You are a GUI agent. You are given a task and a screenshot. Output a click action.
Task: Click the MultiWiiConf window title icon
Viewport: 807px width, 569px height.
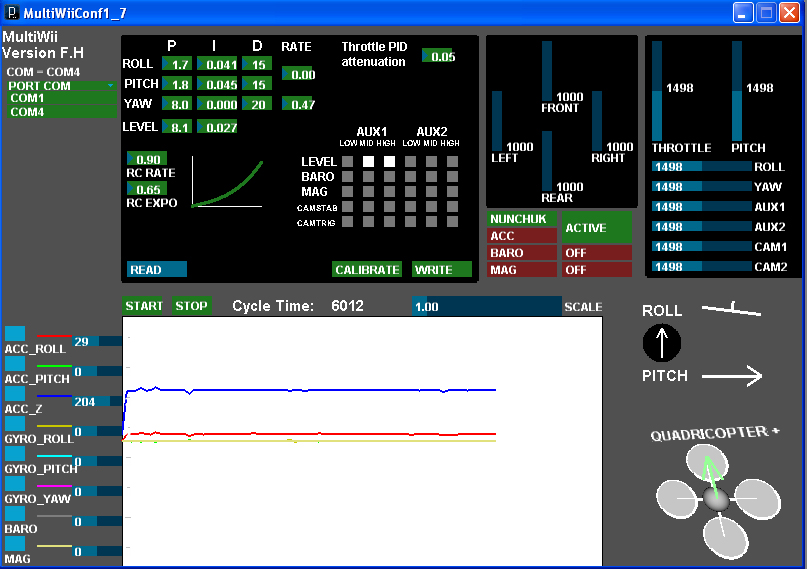click(x=11, y=12)
